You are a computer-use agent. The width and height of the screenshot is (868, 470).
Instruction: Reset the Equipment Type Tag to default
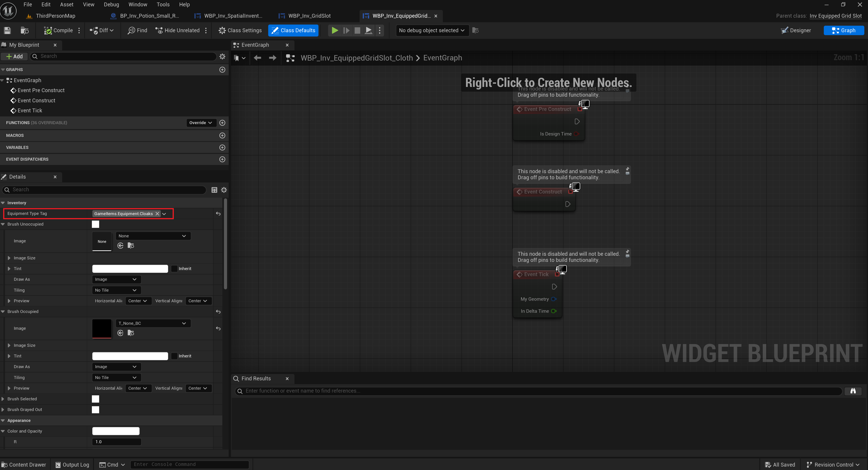pos(218,214)
